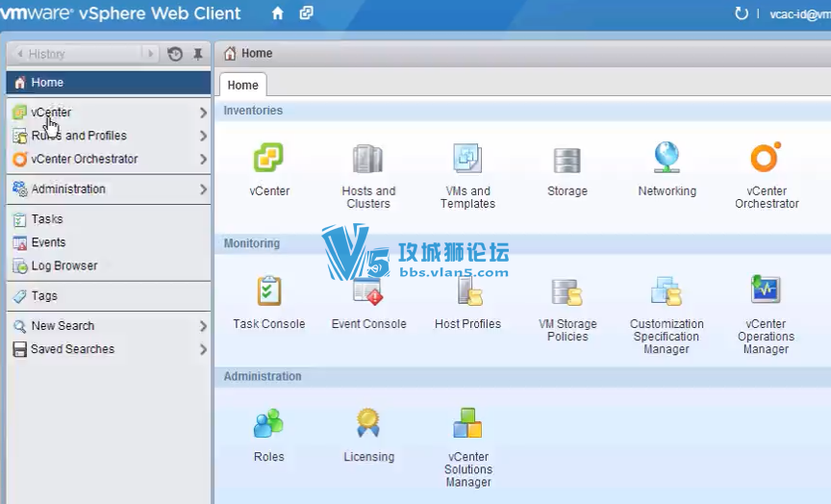Select Administration in the navigator

[x=109, y=189]
